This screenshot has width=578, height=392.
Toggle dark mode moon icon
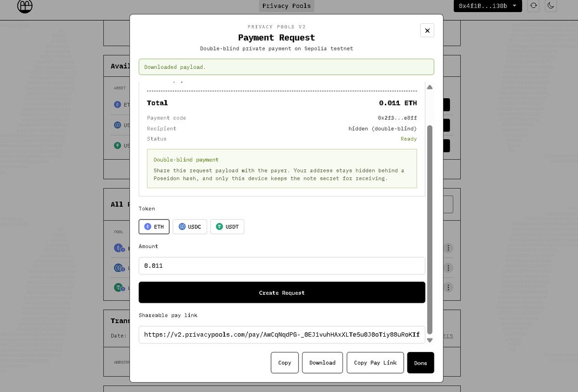click(x=551, y=6)
